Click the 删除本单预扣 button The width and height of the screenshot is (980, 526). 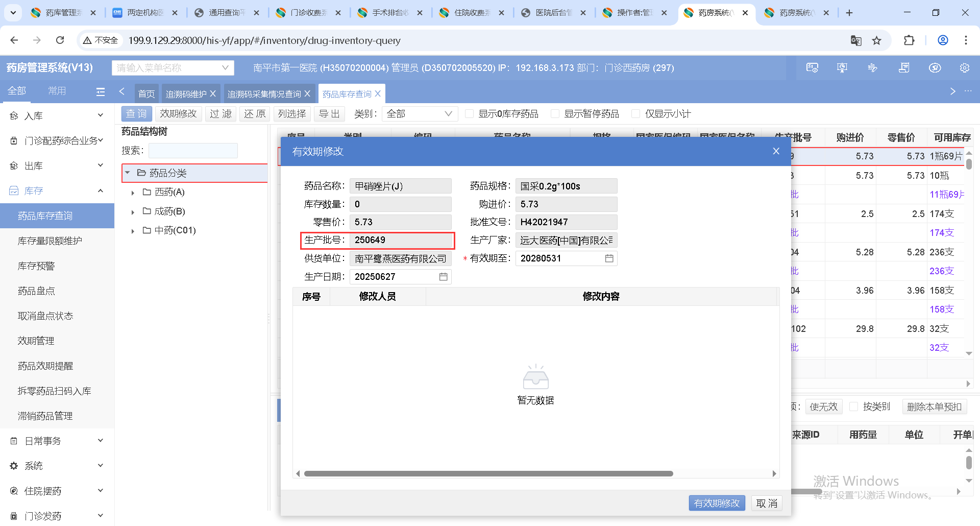pyautogui.click(x=934, y=407)
